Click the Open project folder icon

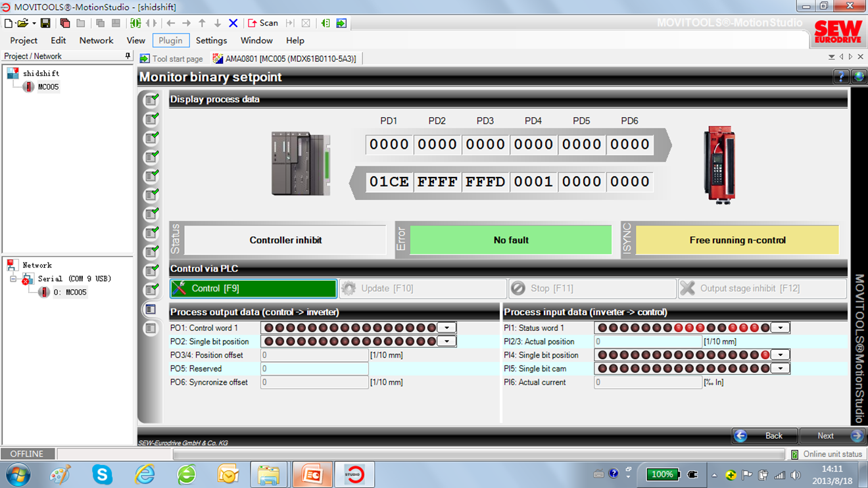tap(23, 23)
